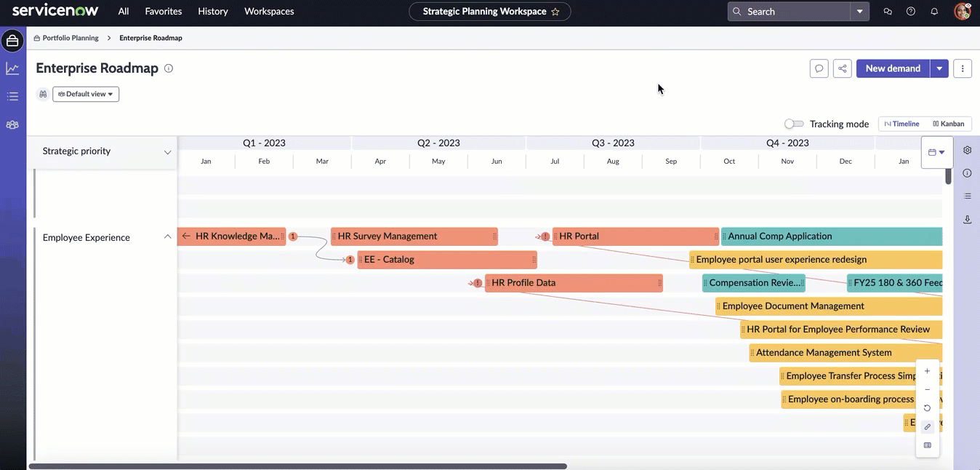
Task: Reset the timeline zoom icon
Action: [927, 408]
